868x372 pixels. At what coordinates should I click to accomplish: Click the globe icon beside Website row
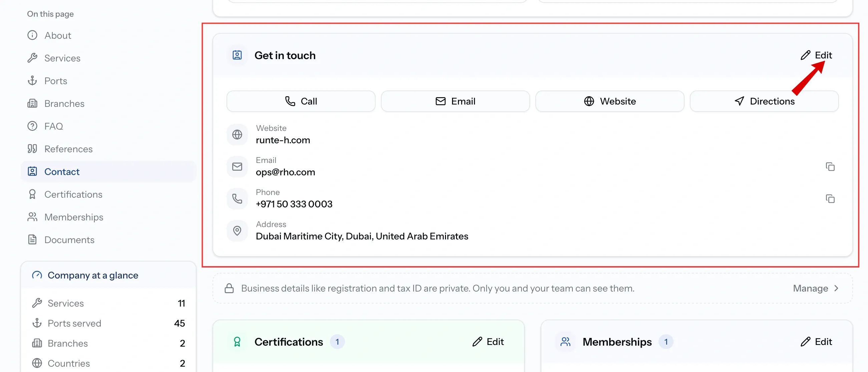[x=237, y=135]
